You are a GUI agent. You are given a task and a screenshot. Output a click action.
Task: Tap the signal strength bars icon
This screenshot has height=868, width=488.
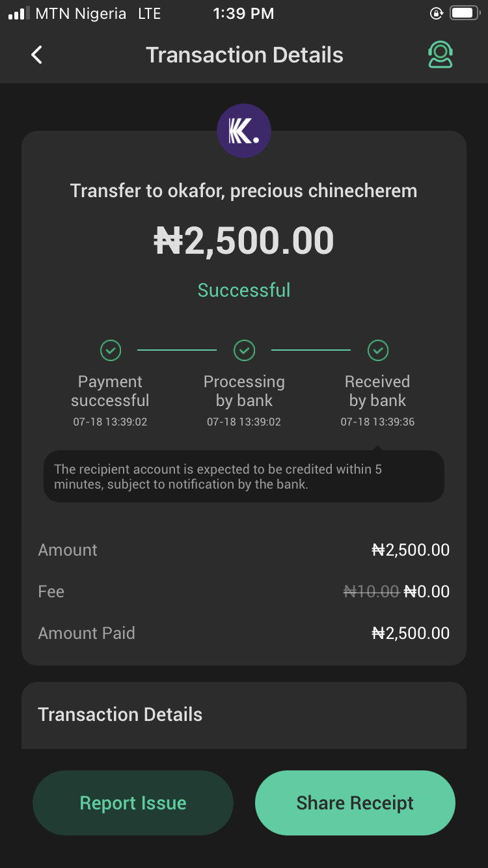[x=19, y=14]
